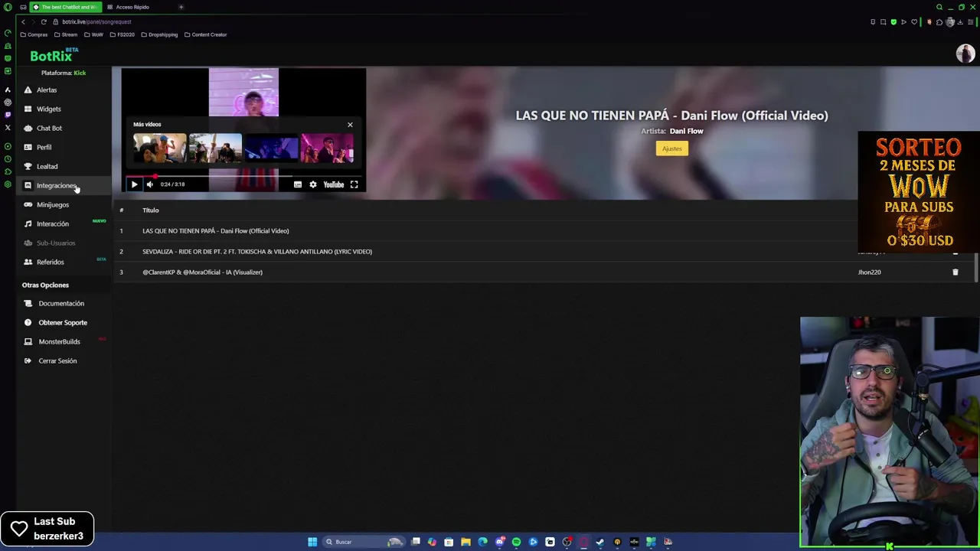Switch to the Acceso Rápido tab
This screenshot has width=980, height=551.
(132, 7)
